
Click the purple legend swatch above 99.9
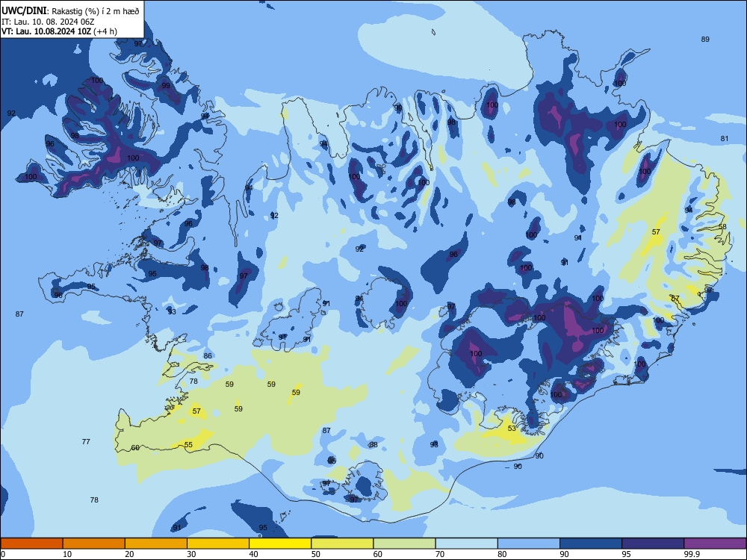point(715,544)
